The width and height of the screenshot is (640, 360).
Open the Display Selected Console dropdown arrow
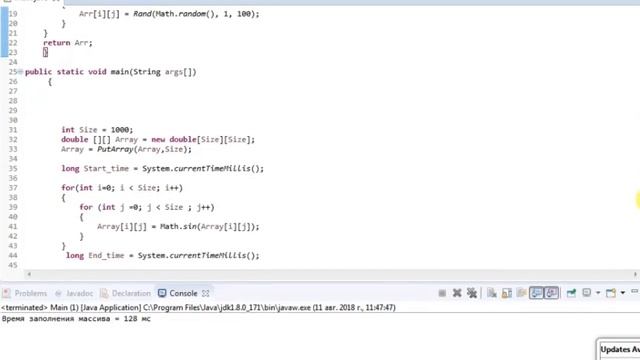tap(598, 293)
